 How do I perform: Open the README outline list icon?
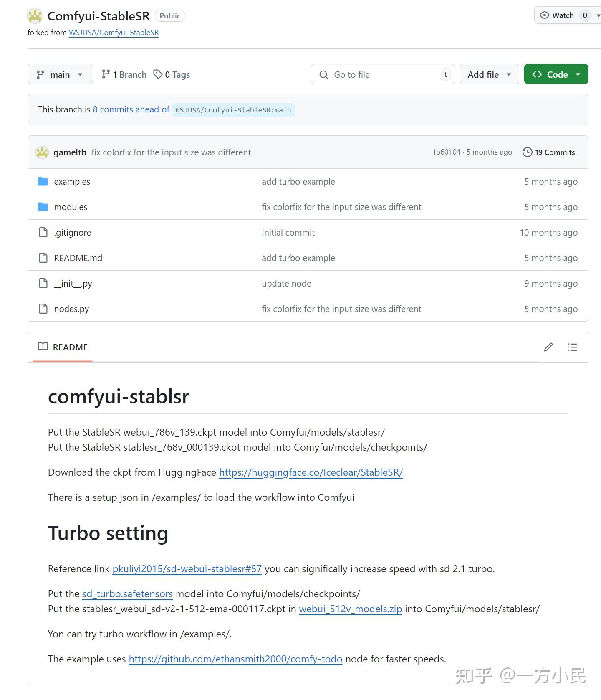pyautogui.click(x=572, y=347)
